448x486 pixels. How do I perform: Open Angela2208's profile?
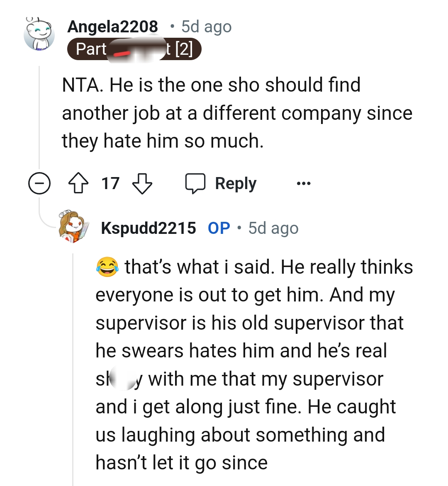(x=113, y=26)
